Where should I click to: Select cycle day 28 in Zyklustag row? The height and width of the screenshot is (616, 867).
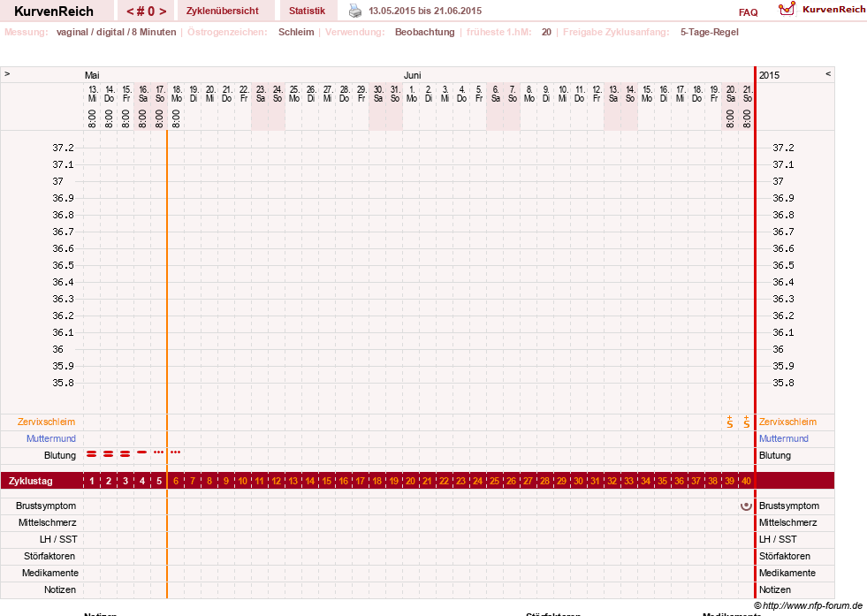coord(544,481)
